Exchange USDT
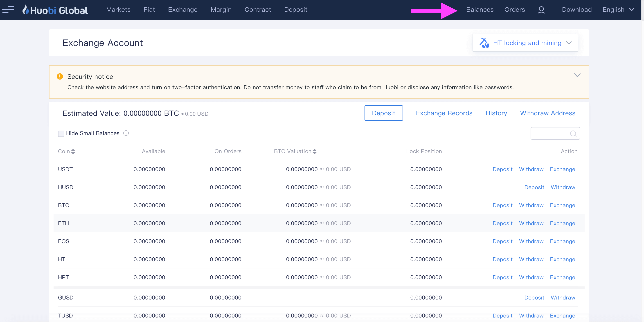Screen dimensions: 644x322 coord(563,169)
